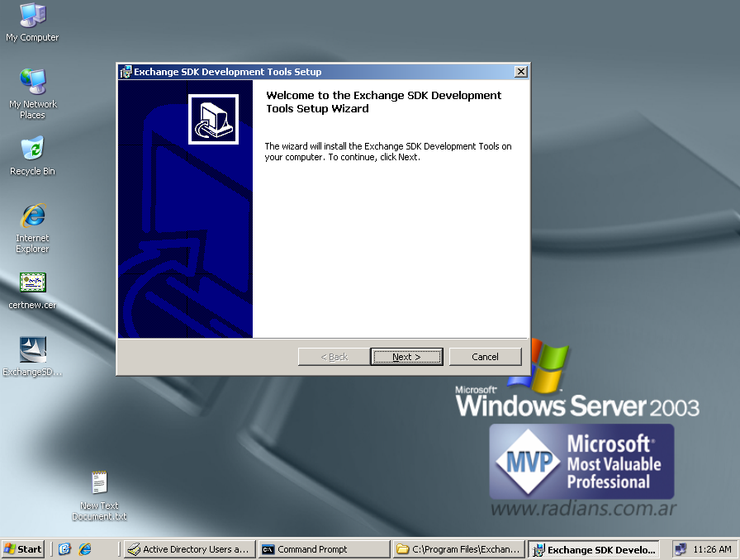Click the Show Desktop quick launch icon
The image size is (740, 560).
coord(65,549)
